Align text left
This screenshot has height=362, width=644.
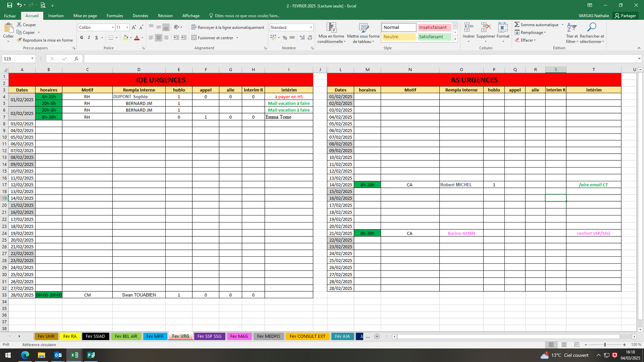click(x=151, y=38)
